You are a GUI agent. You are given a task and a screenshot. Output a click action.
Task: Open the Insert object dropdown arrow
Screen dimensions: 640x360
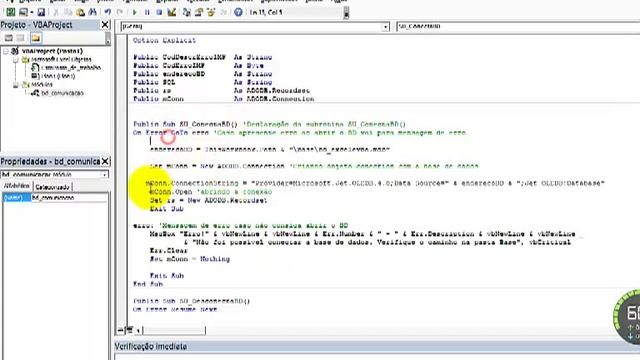31,12
